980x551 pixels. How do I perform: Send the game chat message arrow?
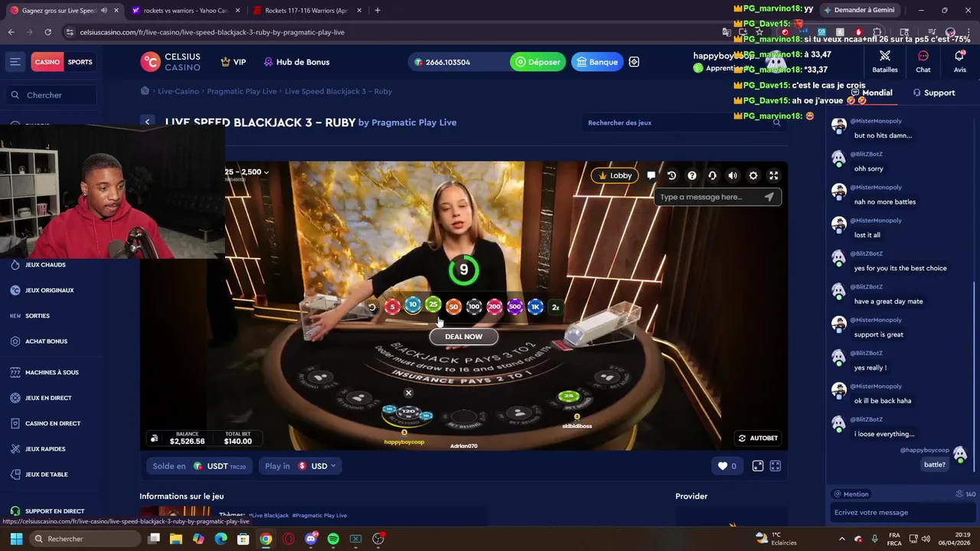pos(769,197)
